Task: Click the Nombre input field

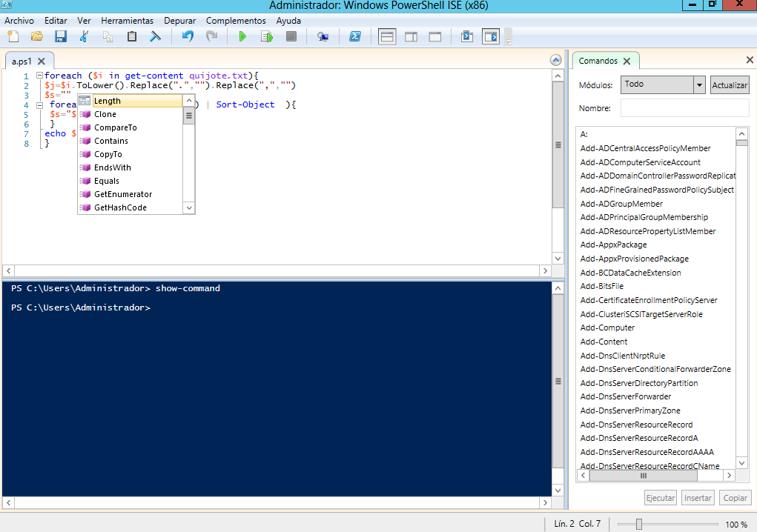Action: 684,108
